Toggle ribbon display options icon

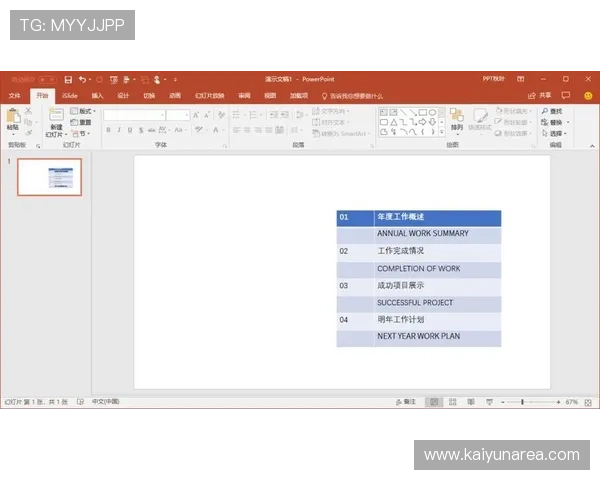[x=520, y=79]
